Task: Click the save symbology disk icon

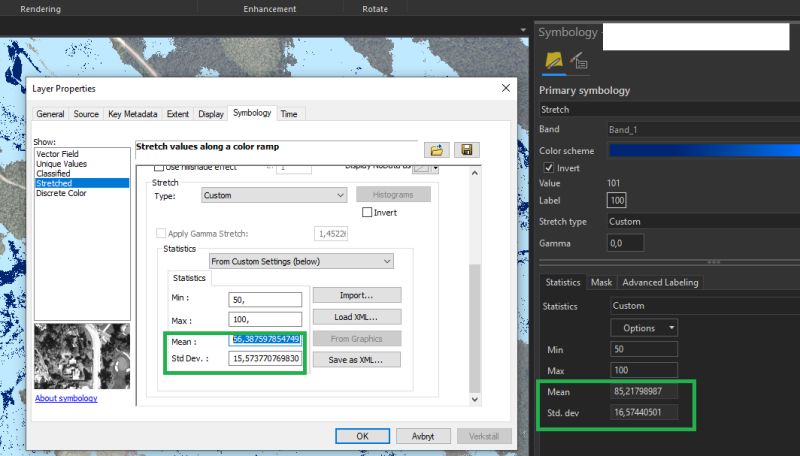Action: click(x=466, y=150)
